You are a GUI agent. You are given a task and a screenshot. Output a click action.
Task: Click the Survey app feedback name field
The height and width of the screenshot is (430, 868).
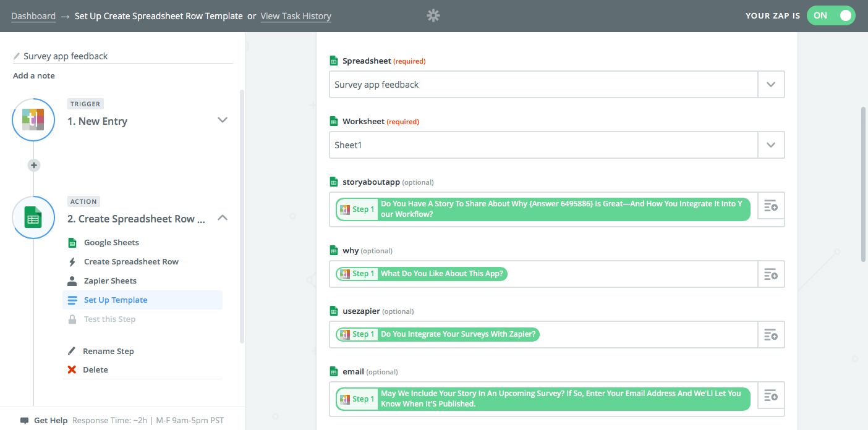coord(122,56)
